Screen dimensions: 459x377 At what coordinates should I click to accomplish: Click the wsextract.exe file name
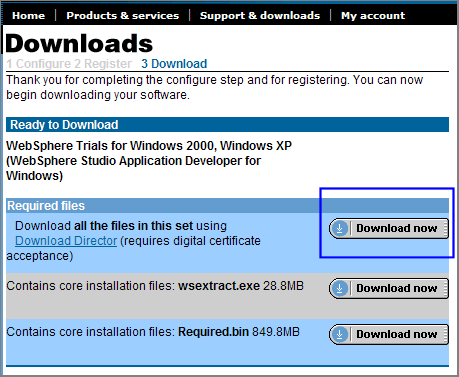(219, 286)
